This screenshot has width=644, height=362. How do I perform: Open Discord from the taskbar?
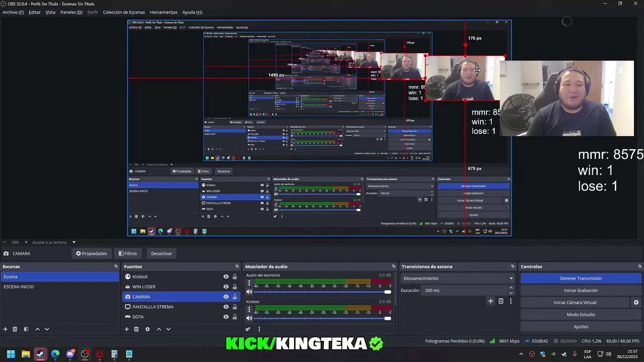pyautogui.click(x=70, y=354)
